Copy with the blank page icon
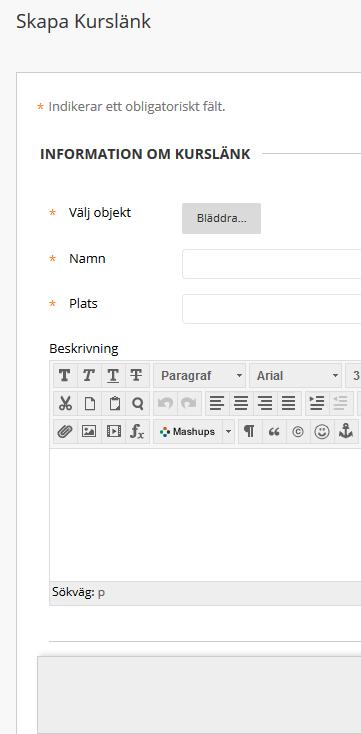This screenshot has height=734, width=361. 89,404
